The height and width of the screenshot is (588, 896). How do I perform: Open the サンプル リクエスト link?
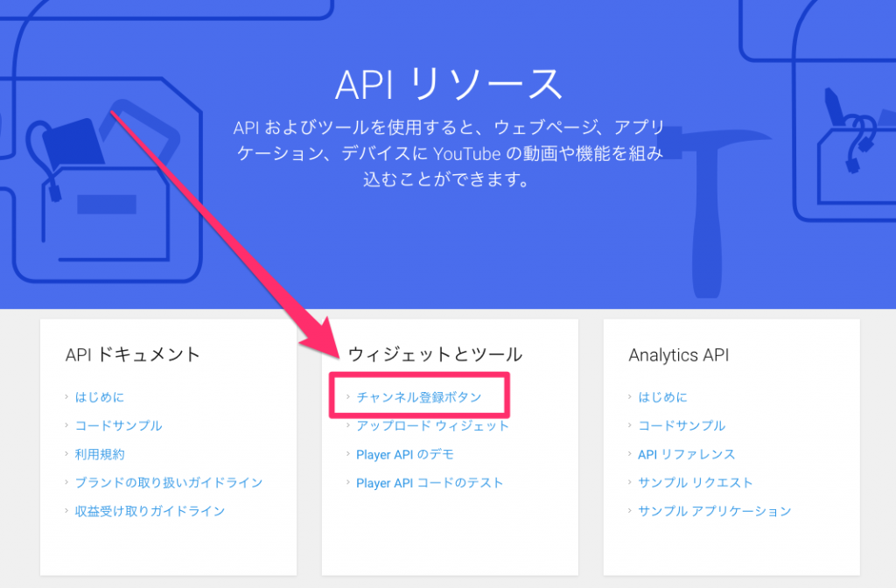(x=695, y=483)
